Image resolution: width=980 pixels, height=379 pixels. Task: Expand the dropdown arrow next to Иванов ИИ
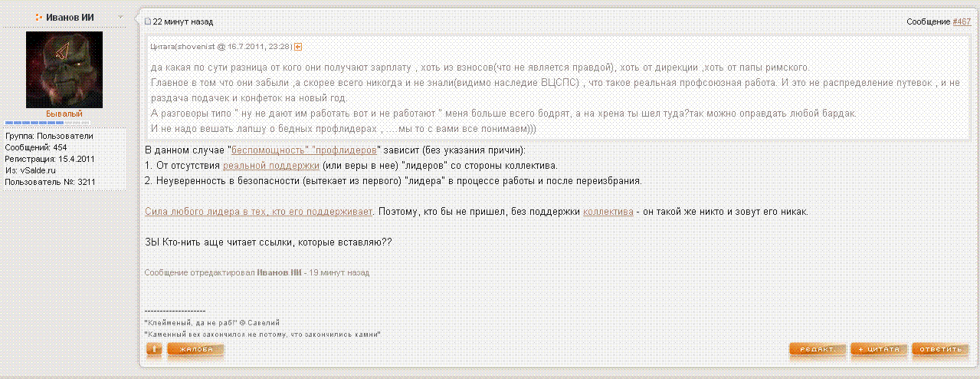[121, 17]
